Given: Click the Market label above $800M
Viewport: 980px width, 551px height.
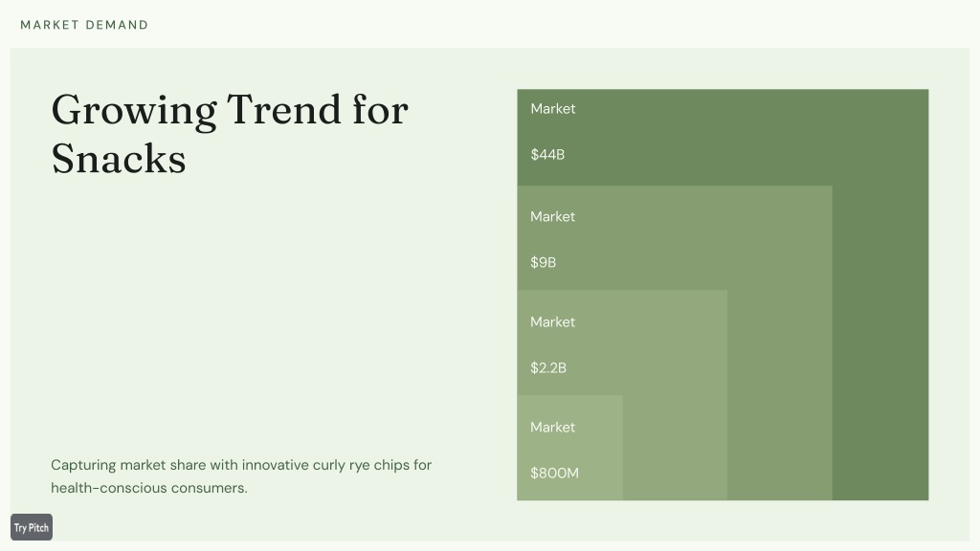Looking at the screenshot, I should 553,428.
